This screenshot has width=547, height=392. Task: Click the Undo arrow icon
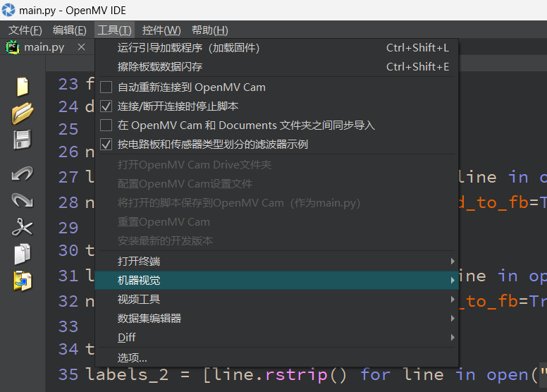click(x=23, y=173)
